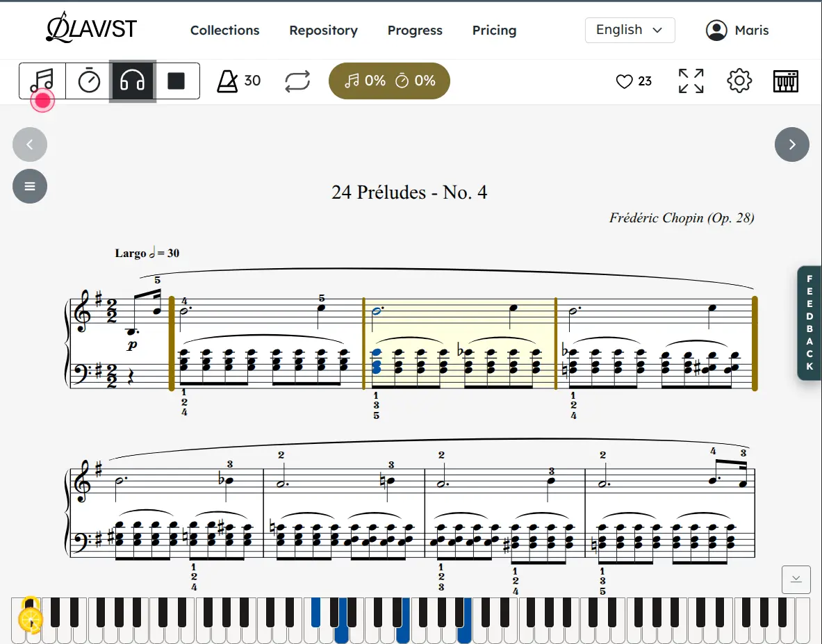View the Pricing page
822x644 pixels.
494,31
